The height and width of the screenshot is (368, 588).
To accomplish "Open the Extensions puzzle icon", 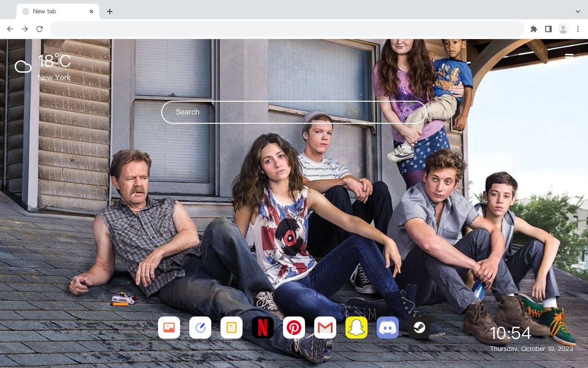I will (534, 29).
